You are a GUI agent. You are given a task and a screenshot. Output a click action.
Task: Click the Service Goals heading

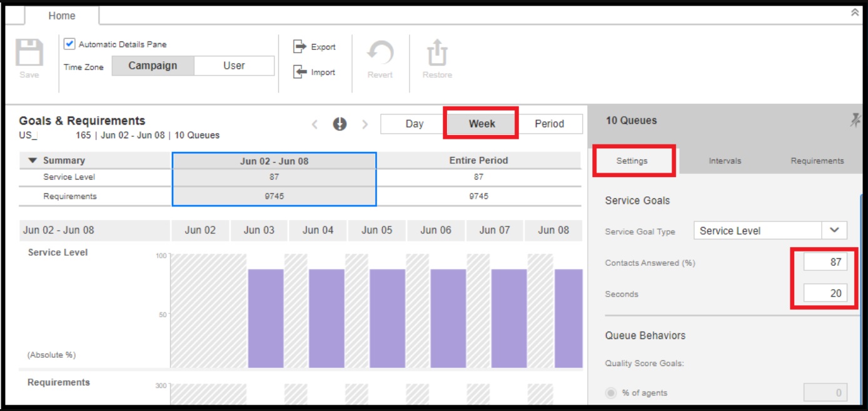(637, 201)
